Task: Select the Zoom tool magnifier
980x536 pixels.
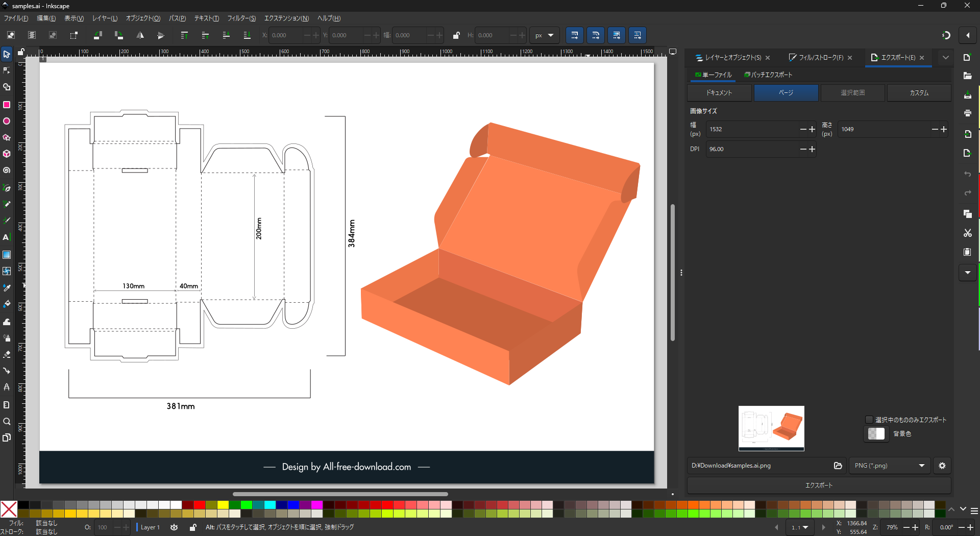Action: point(7,421)
